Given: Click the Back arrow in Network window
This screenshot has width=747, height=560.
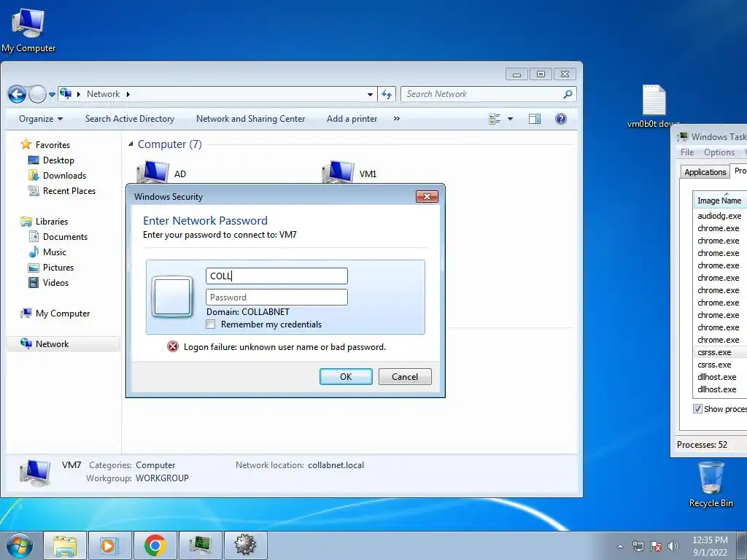Looking at the screenshot, I should pyautogui.click(x=17, y=94).
